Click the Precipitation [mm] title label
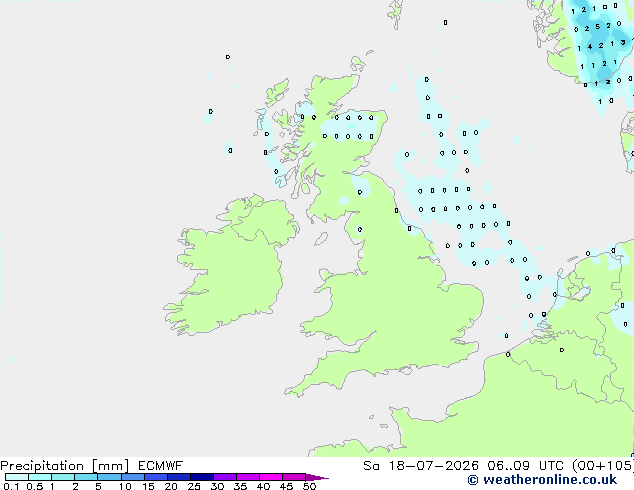This screenshot has width=634, height=490. [x=65, y=466]
